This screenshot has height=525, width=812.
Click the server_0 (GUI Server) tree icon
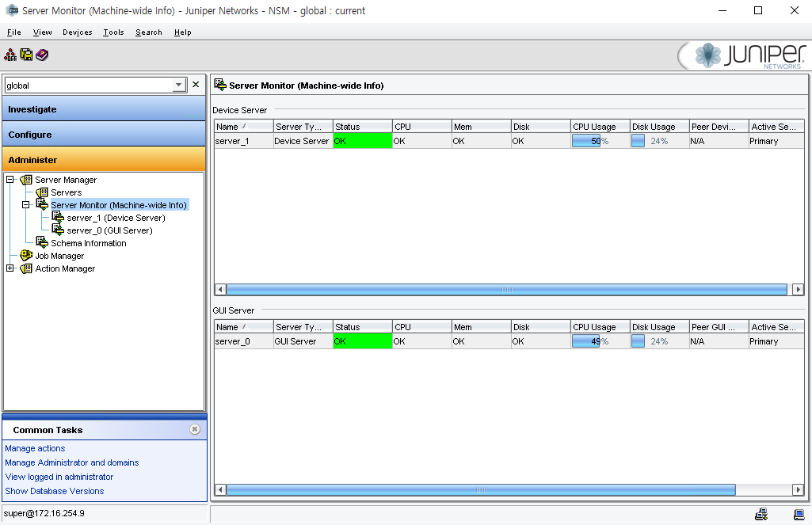(x=58, y=230)
